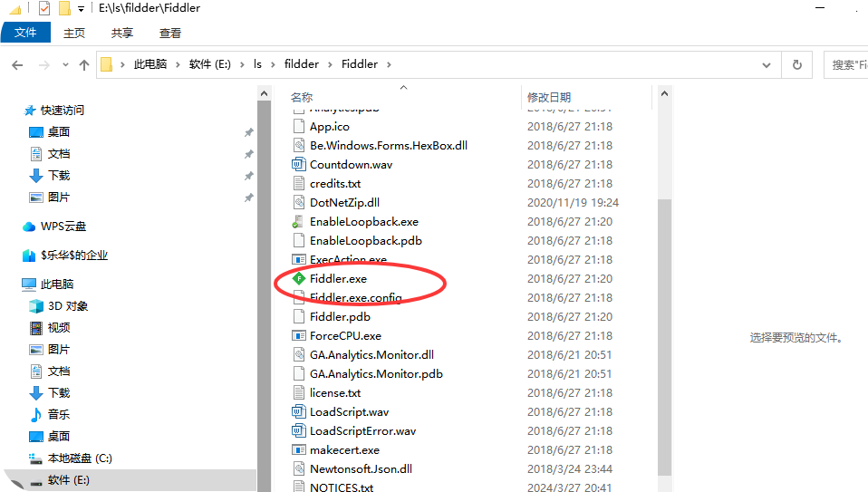This screenshot has width=868, height=492.
Task: Go up one folder level
Action: tap(84, 65)
